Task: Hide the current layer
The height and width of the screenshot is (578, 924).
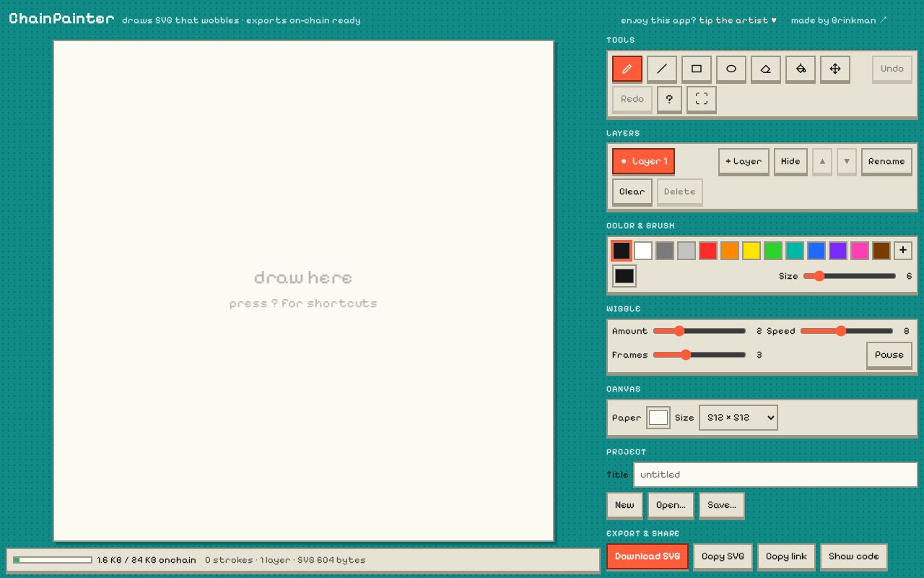Action: click(x=790, y=161)
